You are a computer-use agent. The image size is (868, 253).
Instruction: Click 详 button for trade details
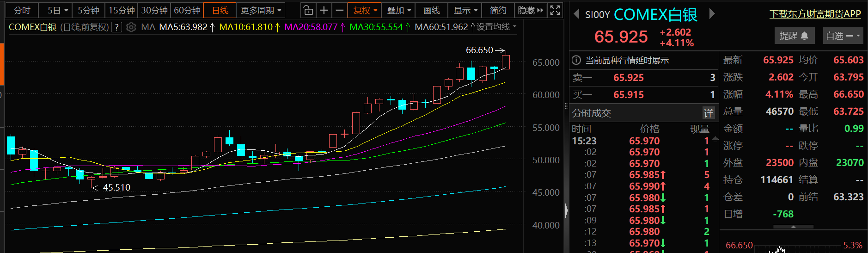click(x=708, y=113)
